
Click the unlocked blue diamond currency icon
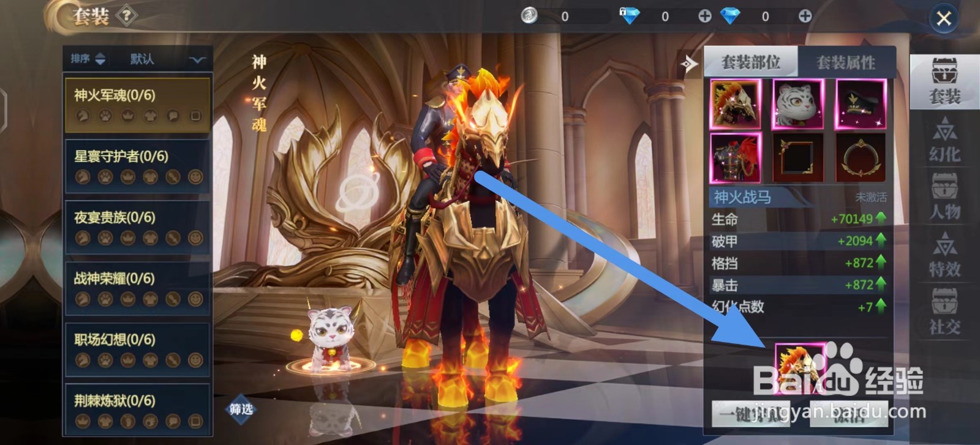tap(729, 15)
